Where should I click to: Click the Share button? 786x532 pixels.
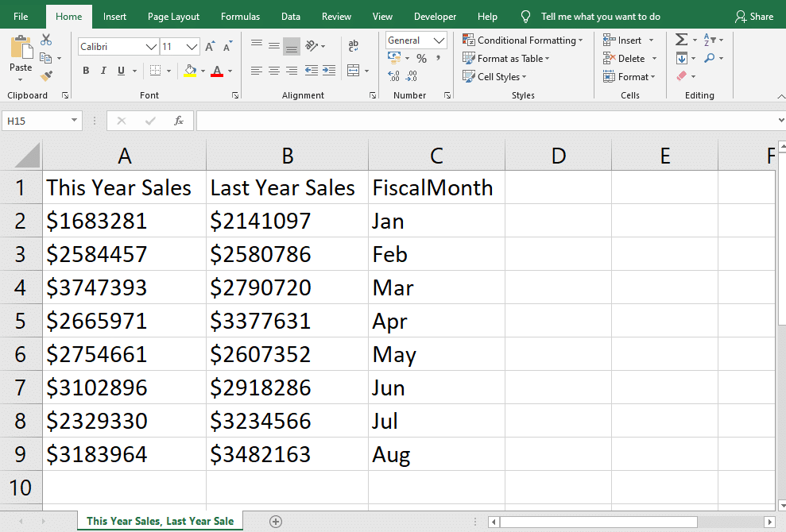(x=754, y=16)
